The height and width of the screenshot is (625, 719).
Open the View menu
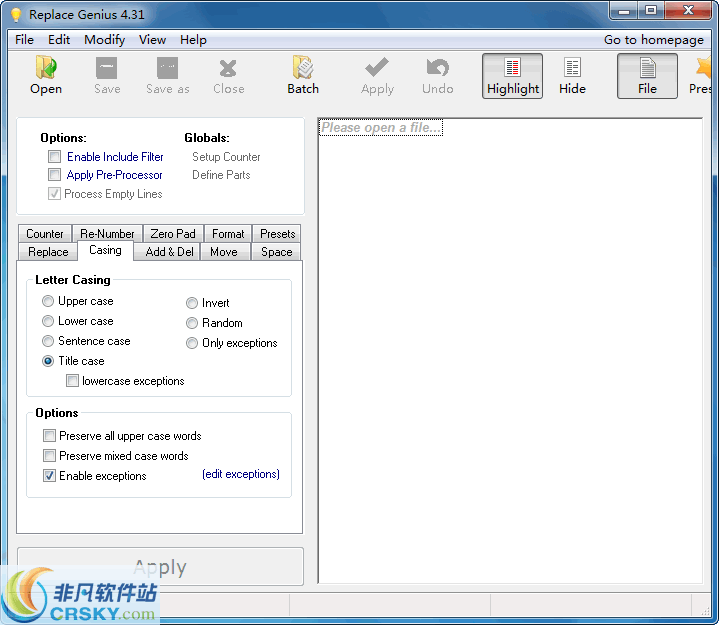(x=152, y=40)
